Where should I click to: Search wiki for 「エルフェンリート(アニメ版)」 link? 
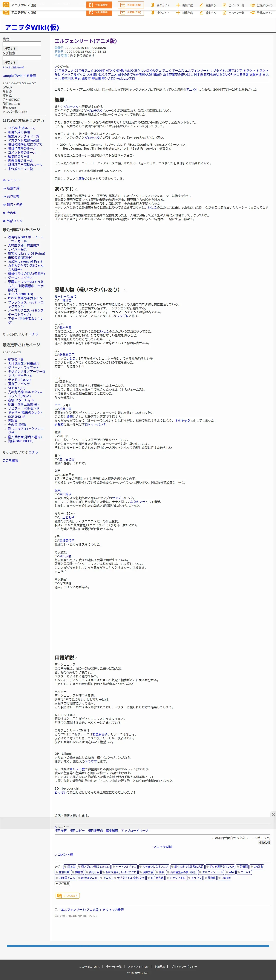[91, 910]
